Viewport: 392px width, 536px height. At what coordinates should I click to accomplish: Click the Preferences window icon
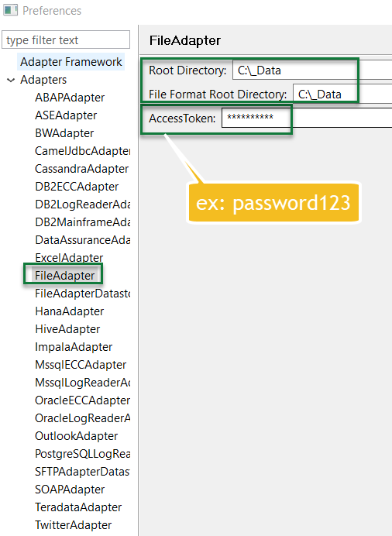(10, 10)
